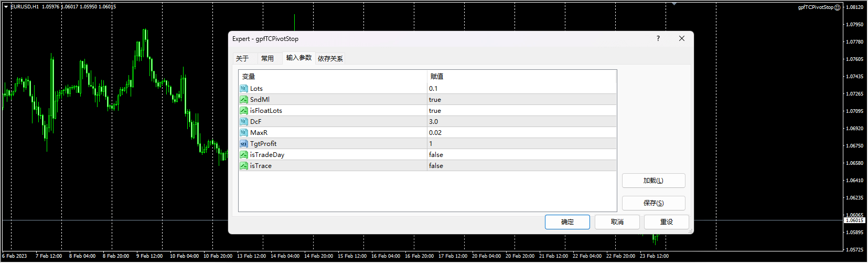The width and height of the screenshot is (868, 263).
Task: Click the SndMl boolean icon
Action: (x=244, y=100)
